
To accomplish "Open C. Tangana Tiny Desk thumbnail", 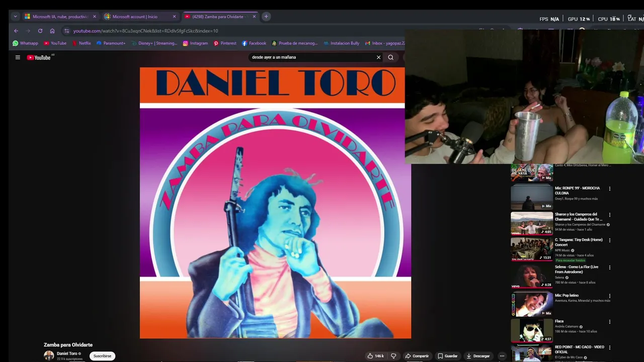I will [532, 249].
